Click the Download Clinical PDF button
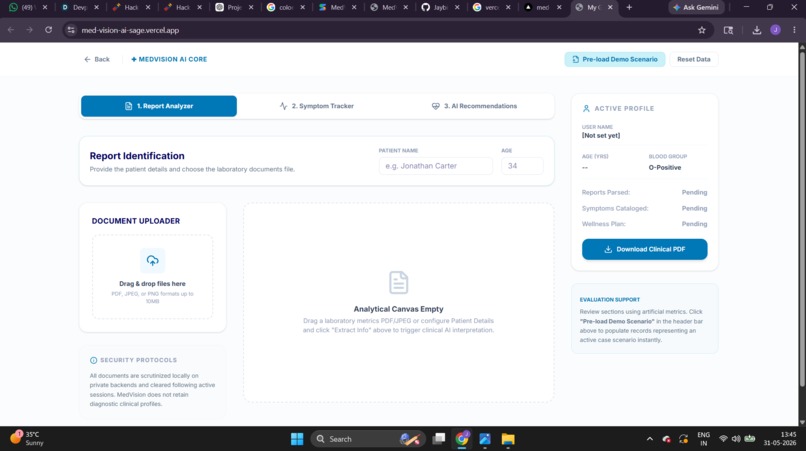806x451 pixels. coord(645,249)
